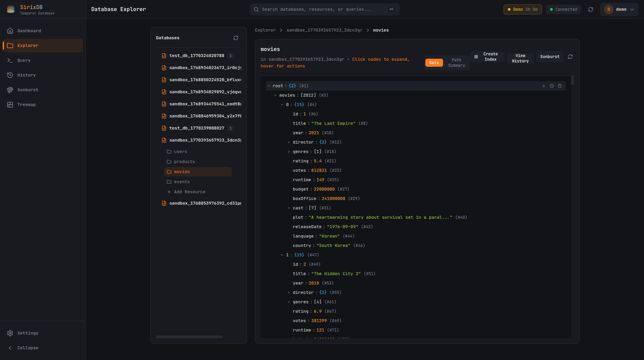Viewport: 644px width, 360px height.
Task: Switch to Path Summary view mode
Action: [457, 62]
